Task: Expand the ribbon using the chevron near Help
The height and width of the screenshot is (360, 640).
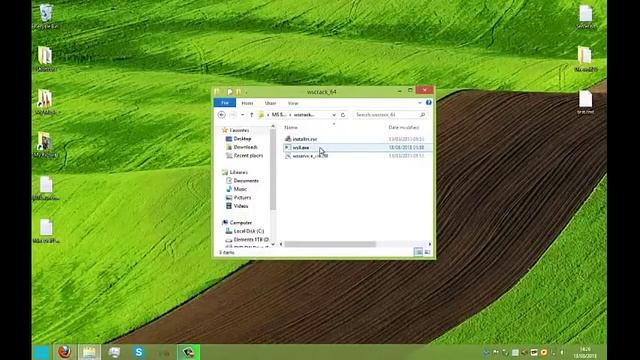Action: 420,103
